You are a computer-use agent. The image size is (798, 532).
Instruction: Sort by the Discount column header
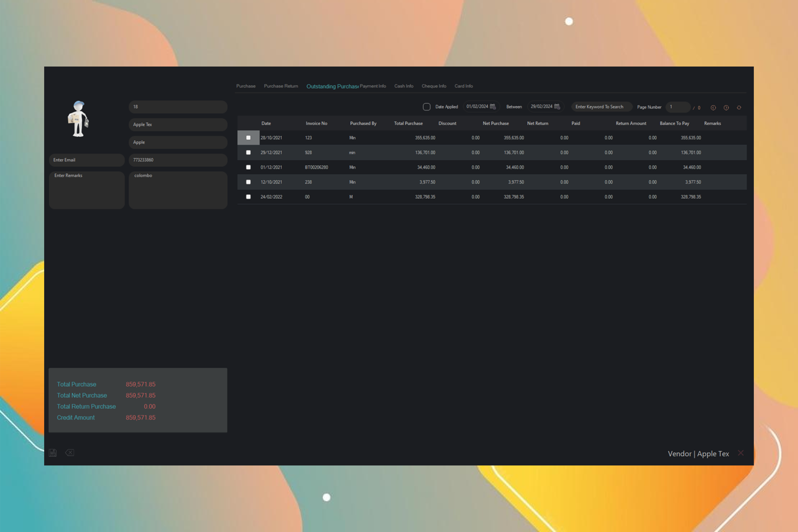447,123
